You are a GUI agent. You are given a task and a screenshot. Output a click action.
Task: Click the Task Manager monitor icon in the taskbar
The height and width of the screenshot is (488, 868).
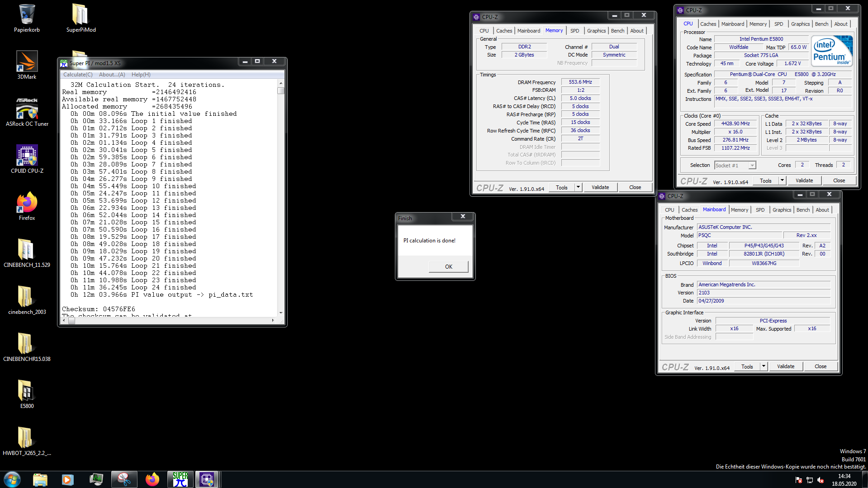(96, 479)
